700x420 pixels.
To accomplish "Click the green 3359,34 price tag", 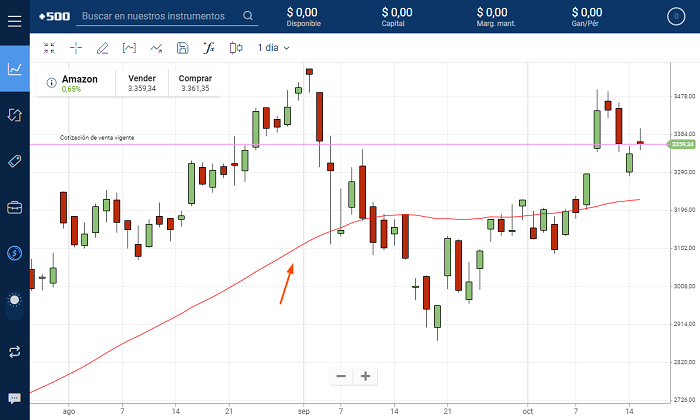I will pos(681,144).
